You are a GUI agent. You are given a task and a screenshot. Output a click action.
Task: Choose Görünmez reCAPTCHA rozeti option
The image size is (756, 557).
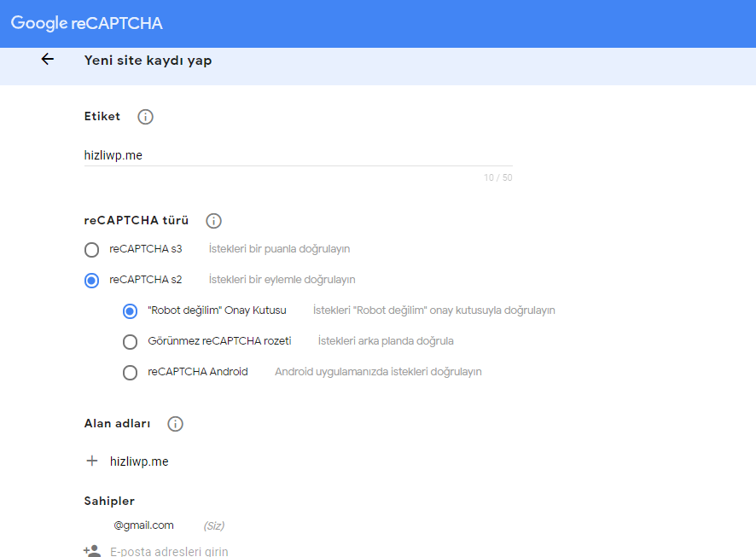tap(130, 342)
